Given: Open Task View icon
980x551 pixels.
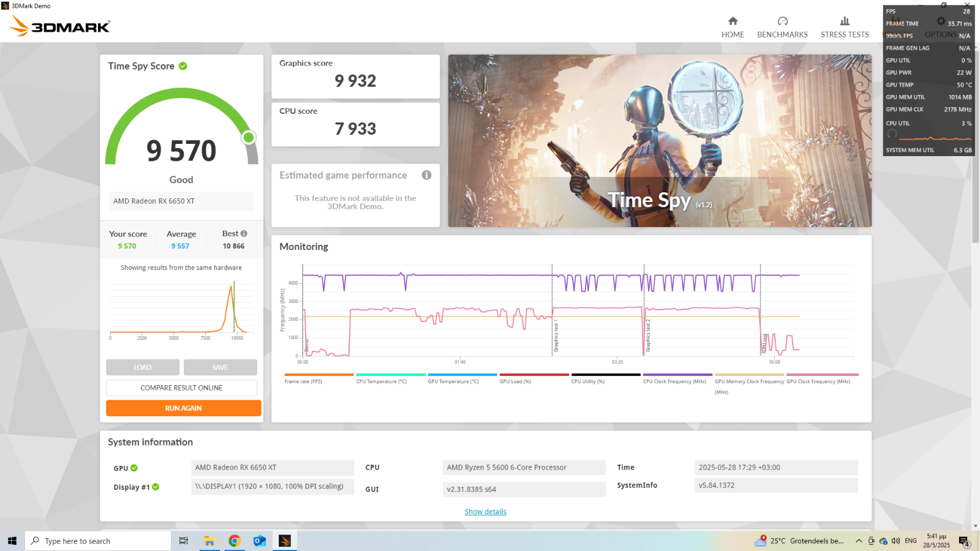Looking at the screenshot, I should 183,541.
